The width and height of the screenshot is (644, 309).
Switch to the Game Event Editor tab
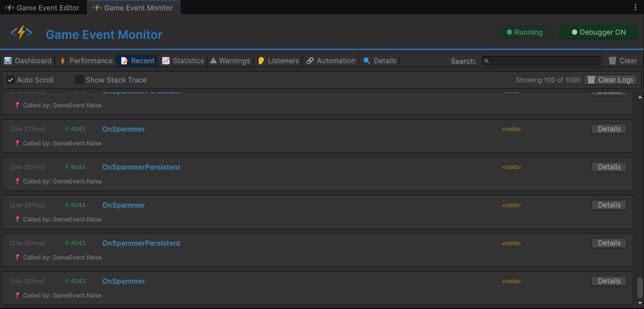(x=43, y=8)
